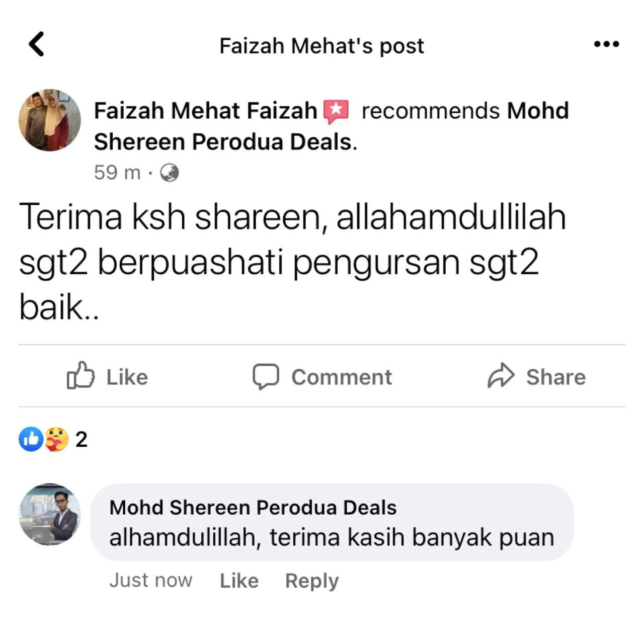Click the Just now comment timestamp
This screenshot has height=644, width=644.
(151, 580)
